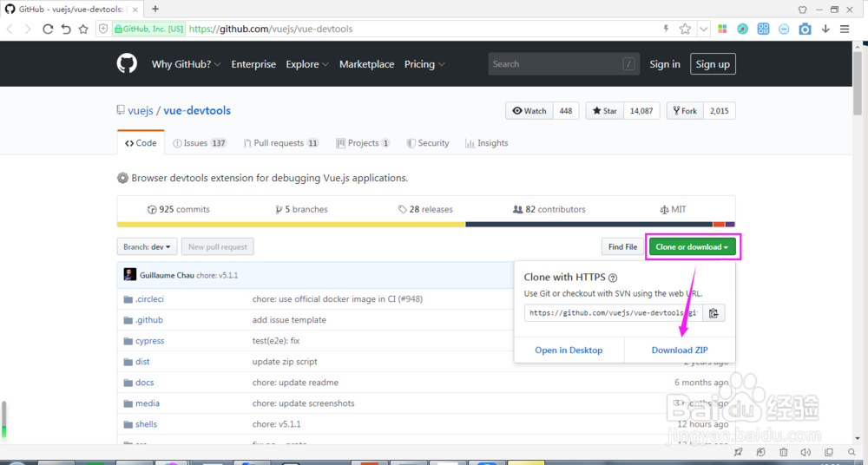The height and width of the screenshot is (465, 868).
Task: Click the blue minus-octagon ad blocker icon
Action: pyautogui.click(x=784, y=29)
